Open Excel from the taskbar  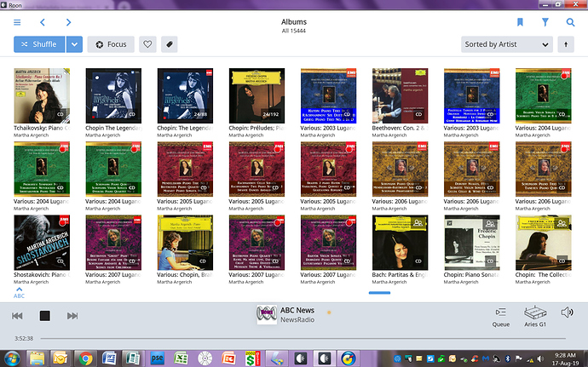pyautogui.click(x=182, y=358)
